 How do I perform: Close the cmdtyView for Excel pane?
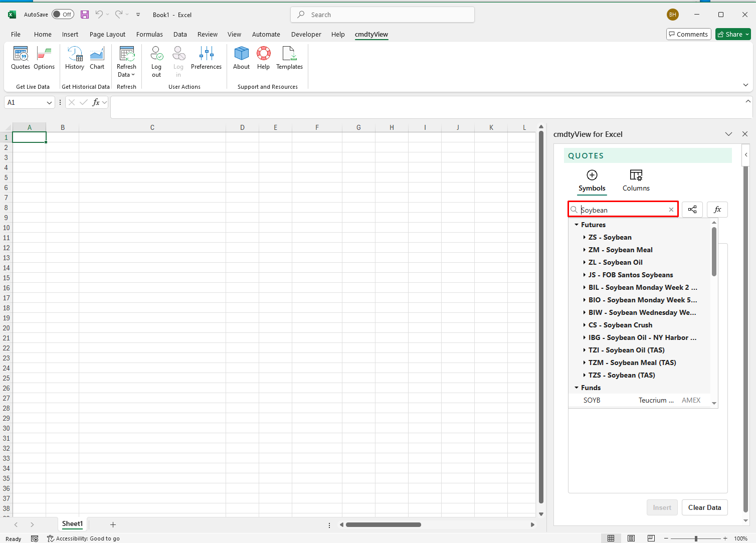coord(745,134)
